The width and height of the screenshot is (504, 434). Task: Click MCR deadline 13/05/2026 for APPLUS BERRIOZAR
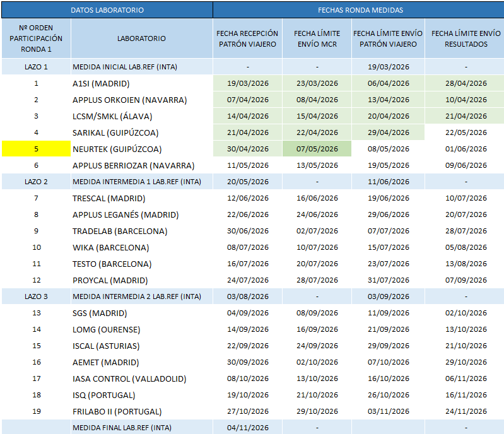[317, 165]
